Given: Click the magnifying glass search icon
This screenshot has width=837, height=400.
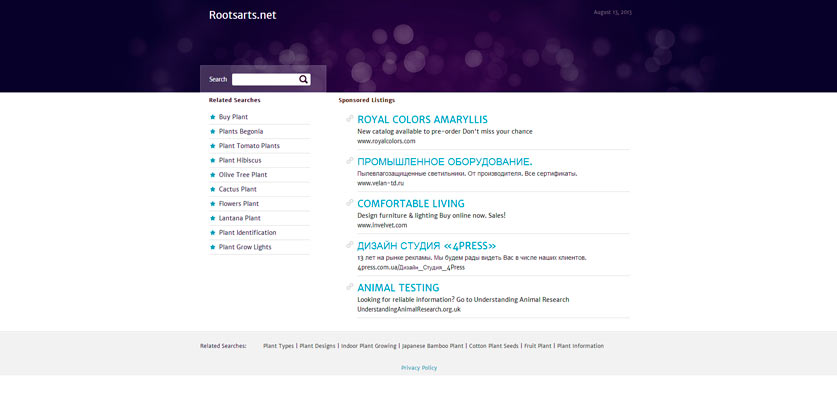Looking at the screenshot, I should tap(303, 79).
